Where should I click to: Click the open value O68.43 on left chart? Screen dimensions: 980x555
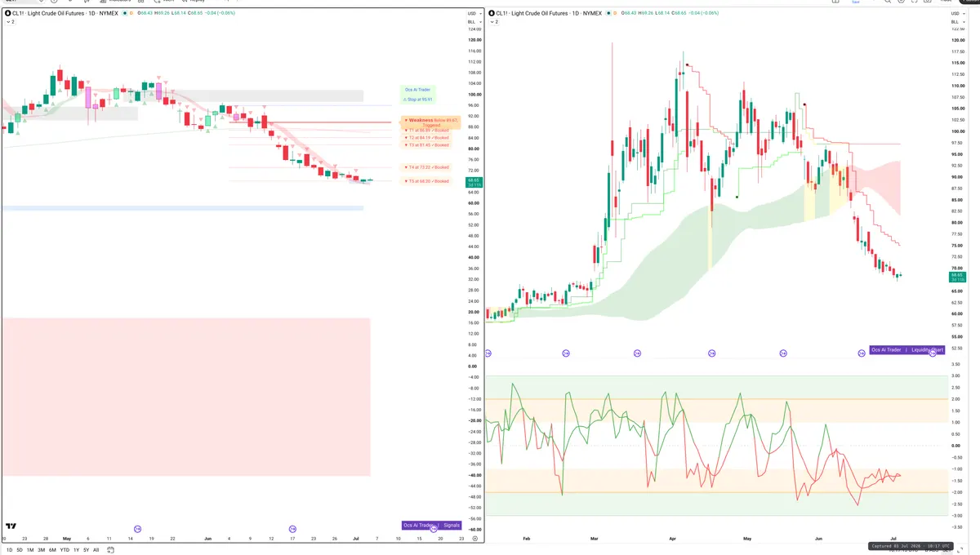coord(147,13)
